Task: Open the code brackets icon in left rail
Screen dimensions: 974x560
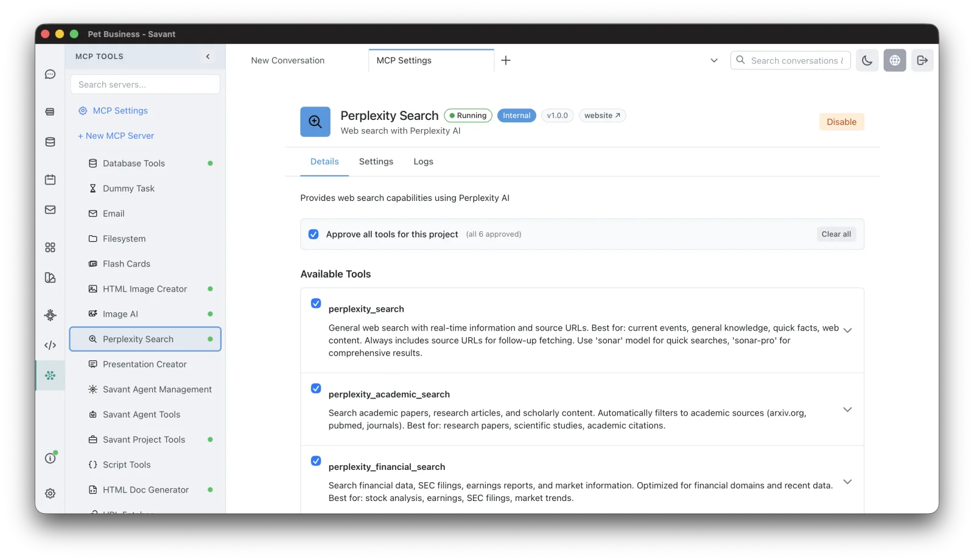Action: (x=51, y=345)
